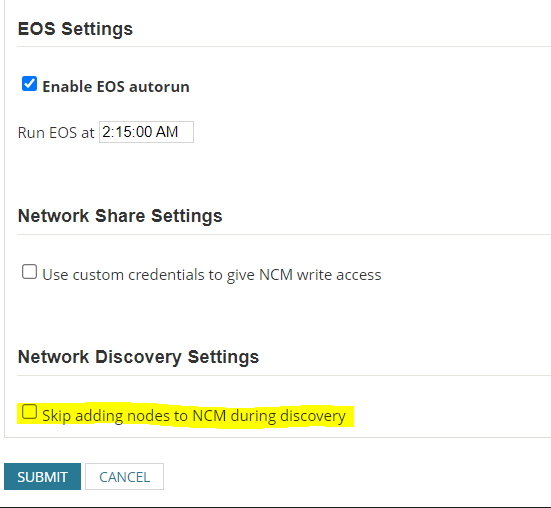Select the EOS Settings heading
The image size is (551, 508).
click(x=75, y=29)
